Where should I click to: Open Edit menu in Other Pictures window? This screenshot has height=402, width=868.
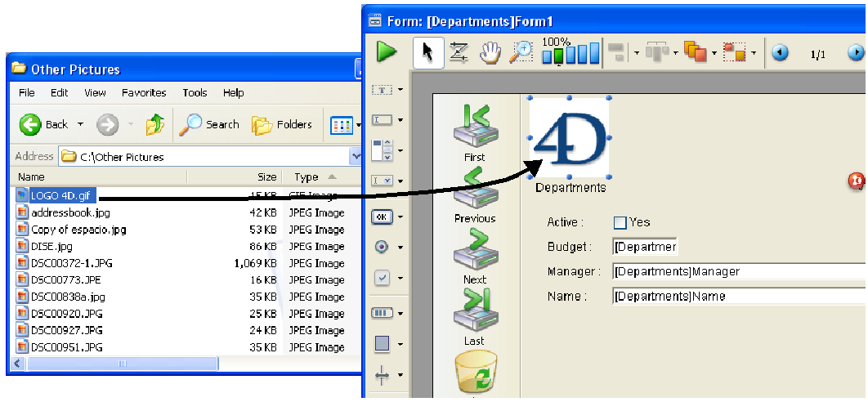point(59,93)
